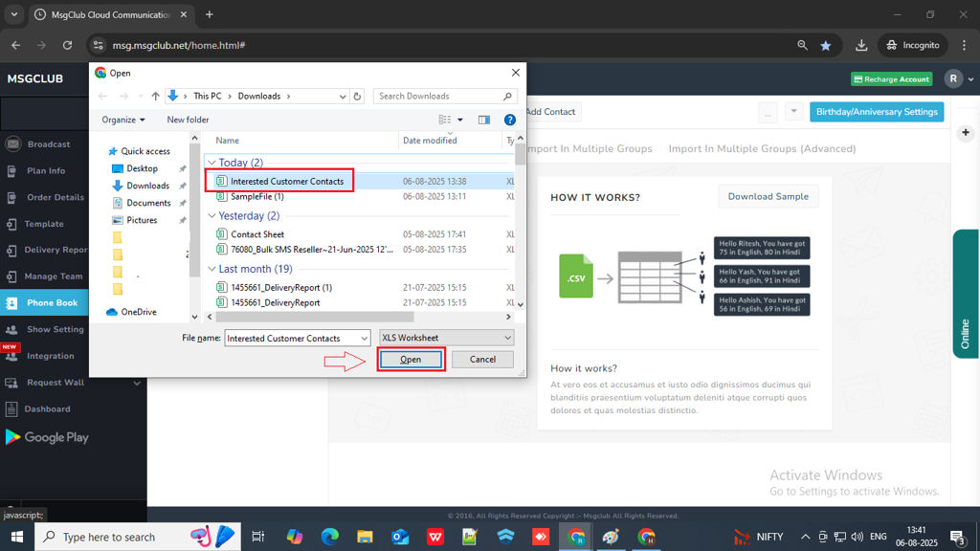Click the Dashboard icon in sidebar
This screenshot has height=551, width=980.
point(11,409)
